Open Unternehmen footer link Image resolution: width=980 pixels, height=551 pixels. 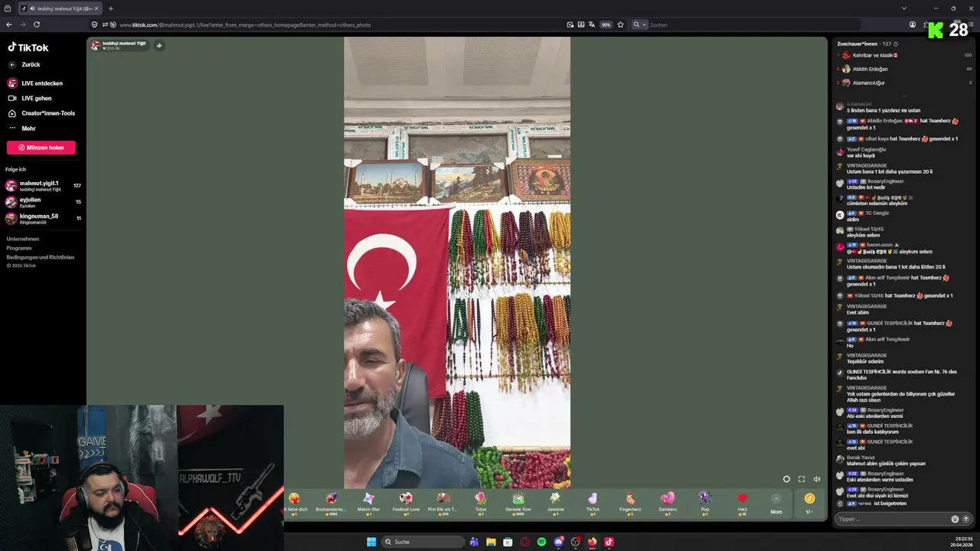point(23,239)
